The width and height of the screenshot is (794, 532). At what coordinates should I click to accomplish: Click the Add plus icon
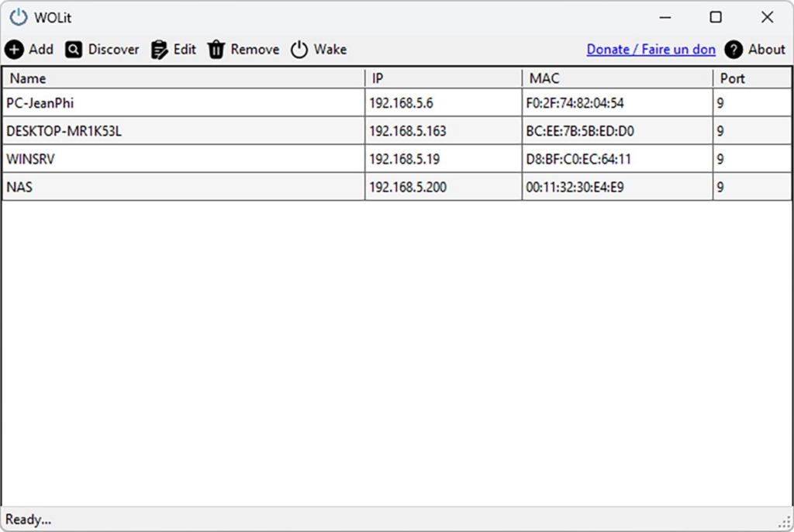[14, 50]
